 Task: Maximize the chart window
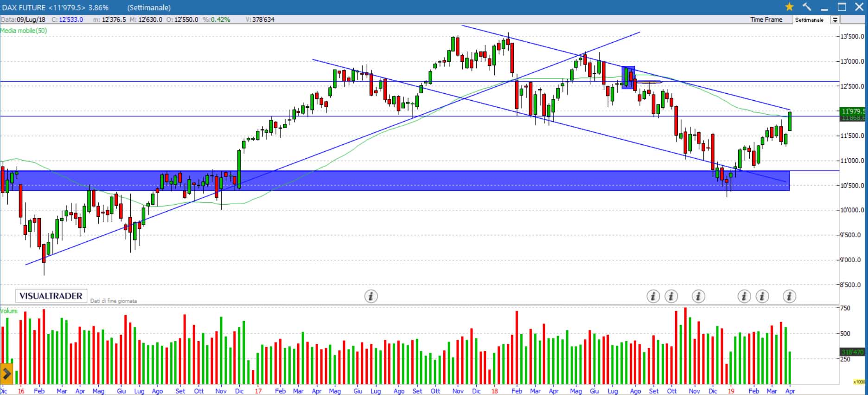pyautogui.click(x=842, y=7)
